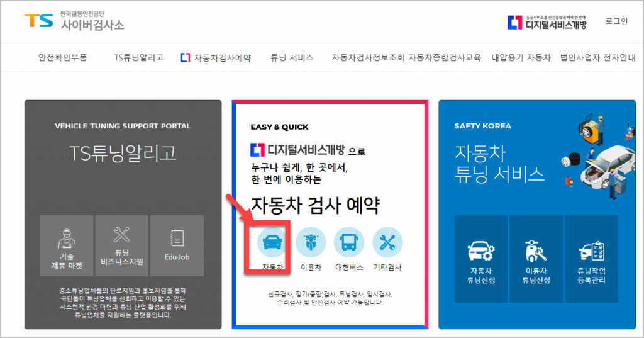This screenshot has width=644, height=338.
Task: Click the 중소튜닝업체들의 판로지원 description
Action: [123, 303]
